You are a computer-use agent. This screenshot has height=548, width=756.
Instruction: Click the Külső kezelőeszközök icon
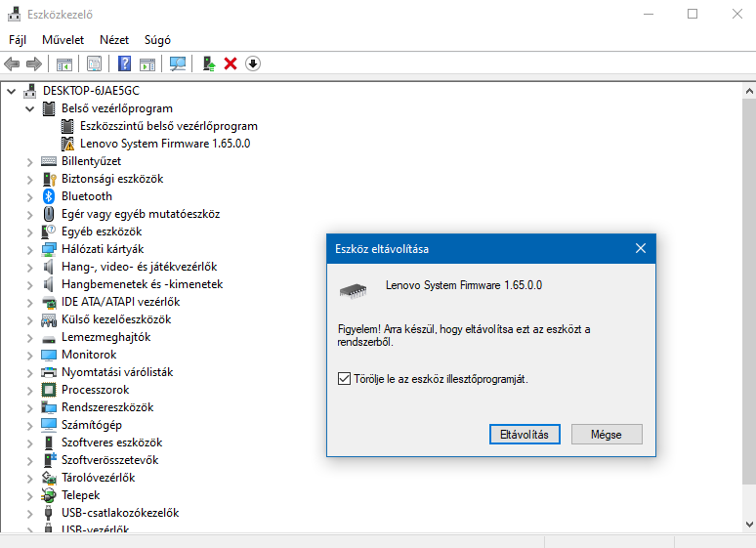pyautogui.click(x=49, y=319)
